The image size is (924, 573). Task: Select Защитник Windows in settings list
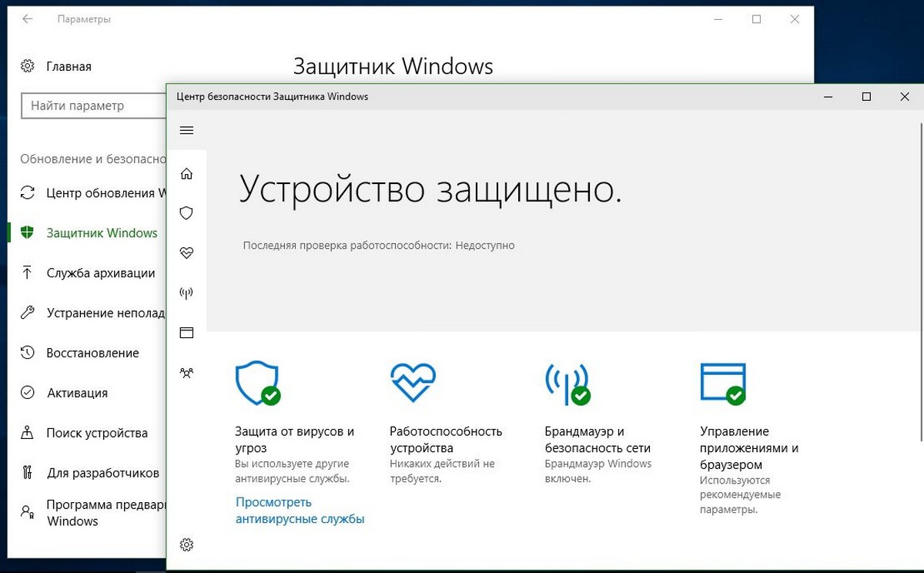tap(102, 233)
